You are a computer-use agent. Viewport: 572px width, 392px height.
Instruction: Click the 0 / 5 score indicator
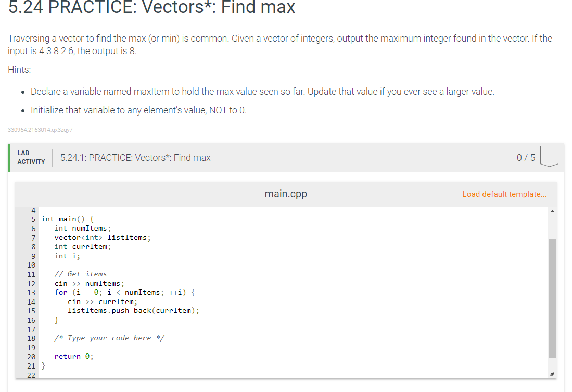(x=526, y=158)
